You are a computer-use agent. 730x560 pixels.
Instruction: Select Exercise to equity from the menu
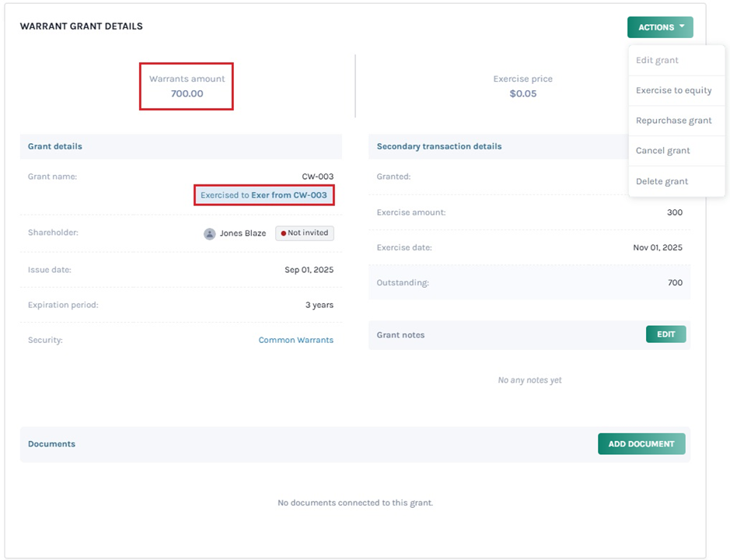(x=673, y=90)
